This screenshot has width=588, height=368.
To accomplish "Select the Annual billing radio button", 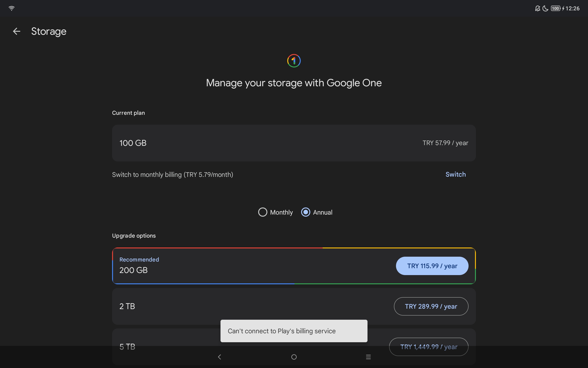I will (x=305, y=212).
